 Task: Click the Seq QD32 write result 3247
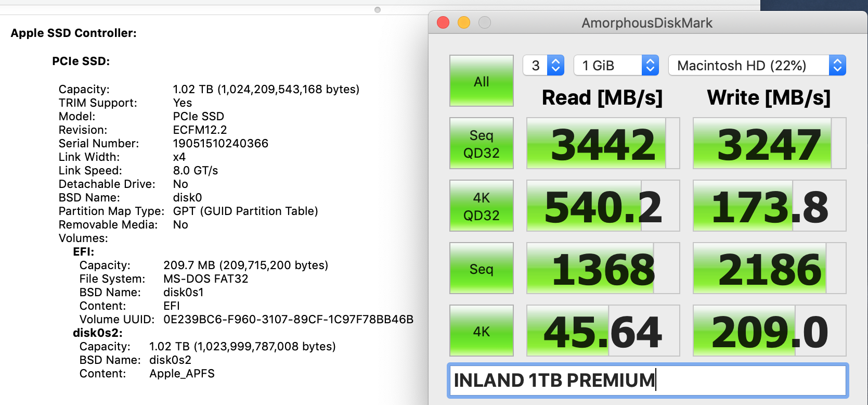tap(770, 143)
